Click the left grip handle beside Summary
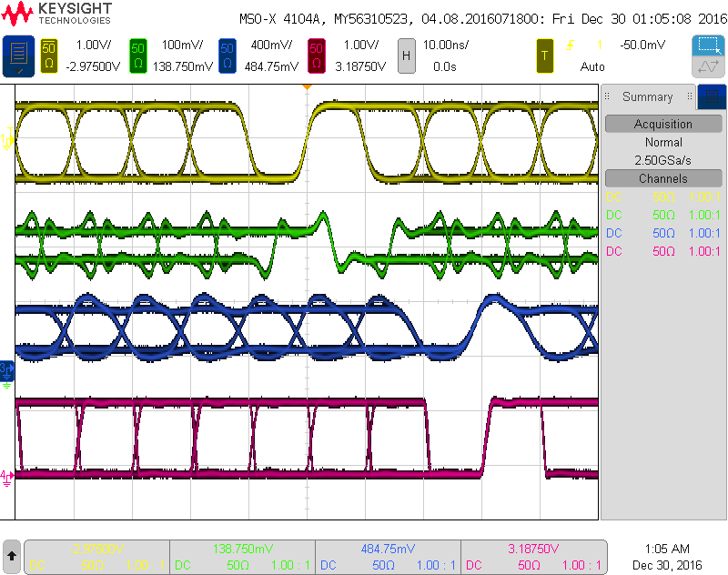This screenshot has width=728, height=575. tap(607, 96)
